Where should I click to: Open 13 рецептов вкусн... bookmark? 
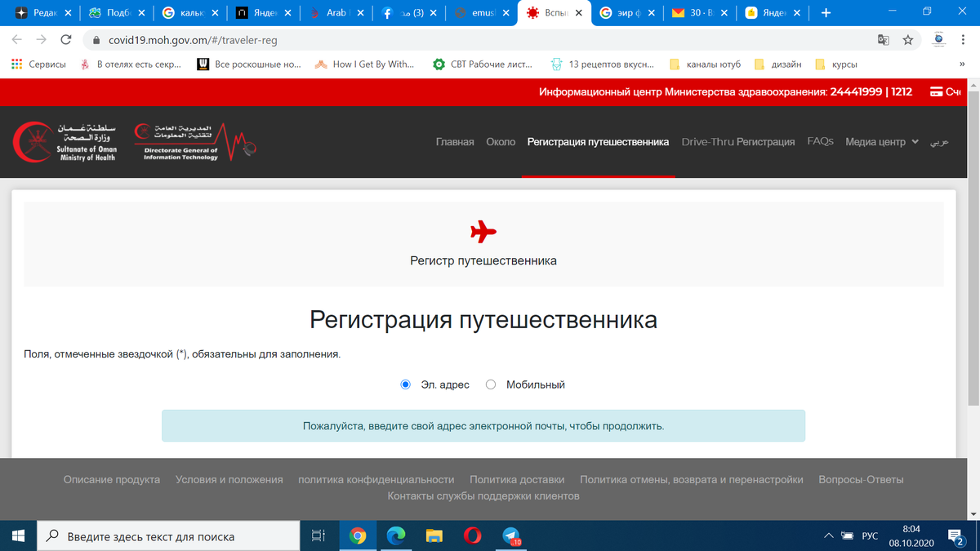[x=603, y=64]
